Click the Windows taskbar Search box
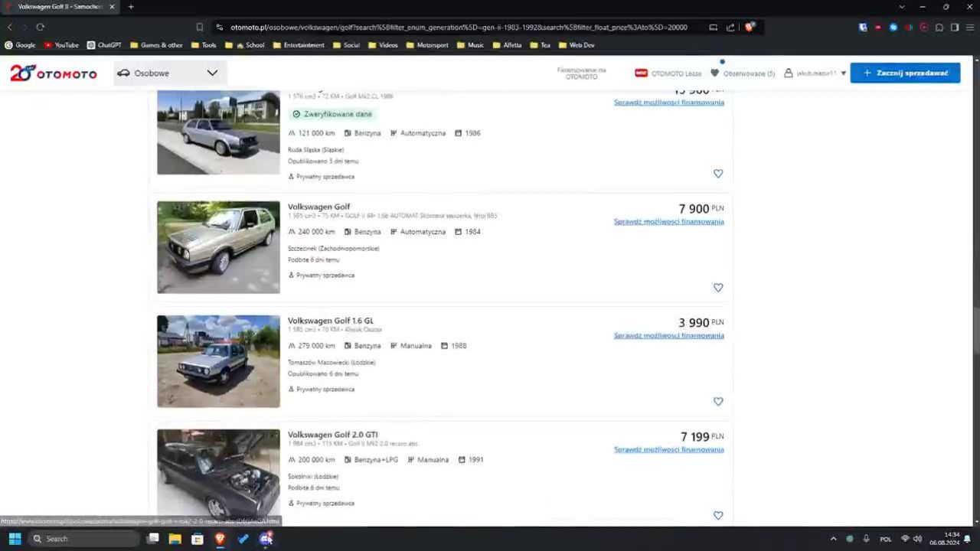The image size is (980, 551). tap(84, 539)
